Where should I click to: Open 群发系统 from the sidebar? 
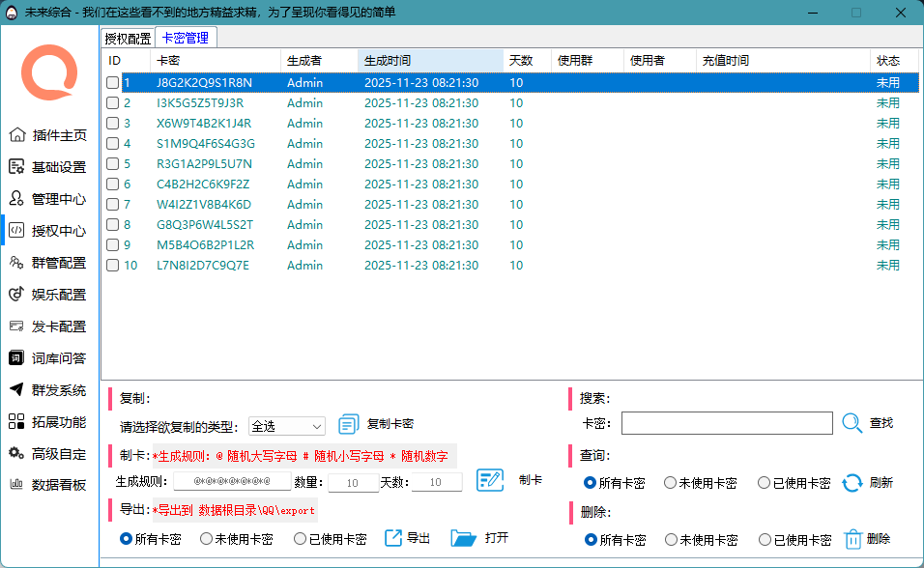click(58, 390)
